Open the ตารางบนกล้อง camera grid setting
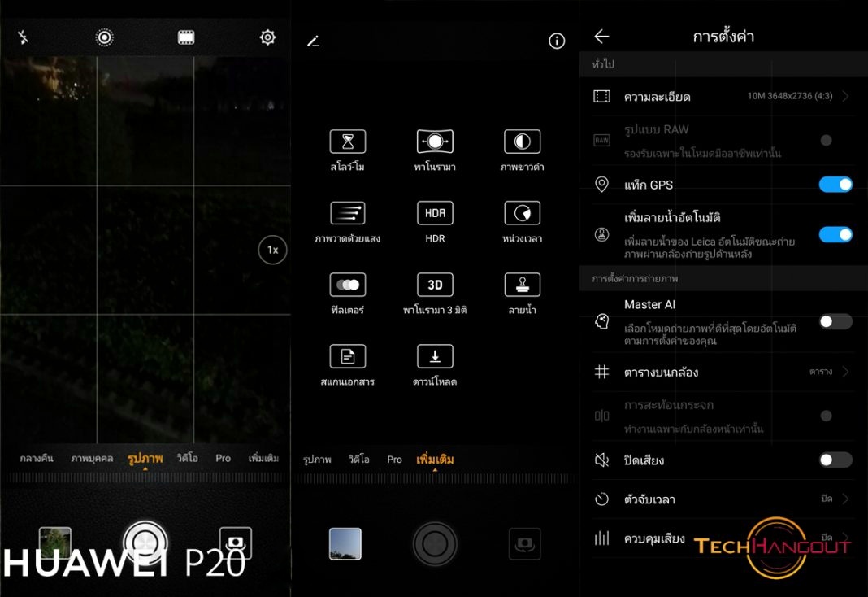 [x=722, y=372]
